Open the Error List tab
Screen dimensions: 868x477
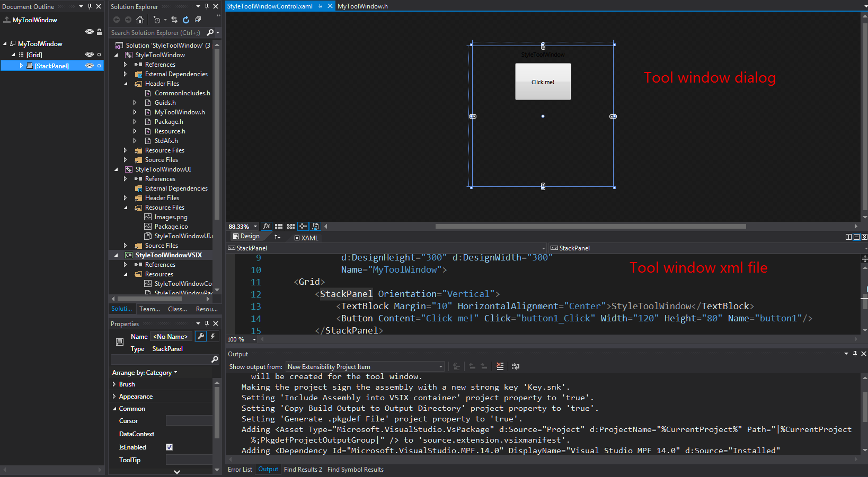pyautogui.click(x=240, y=470)
